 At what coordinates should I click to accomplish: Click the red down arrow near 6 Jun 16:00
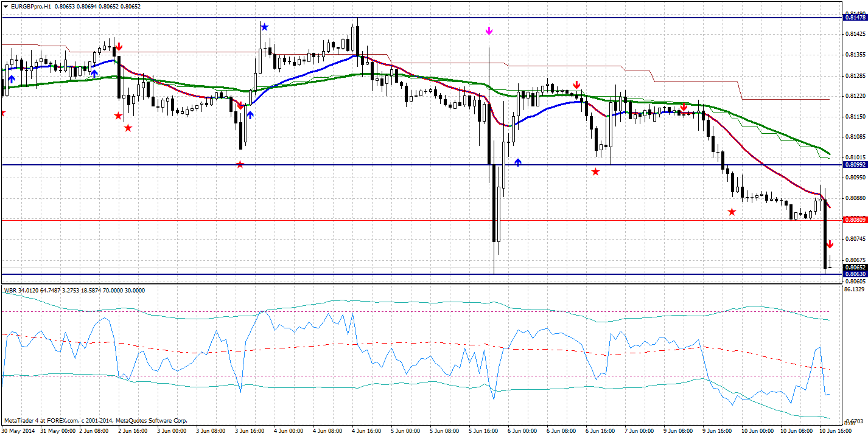pos(576,84)
